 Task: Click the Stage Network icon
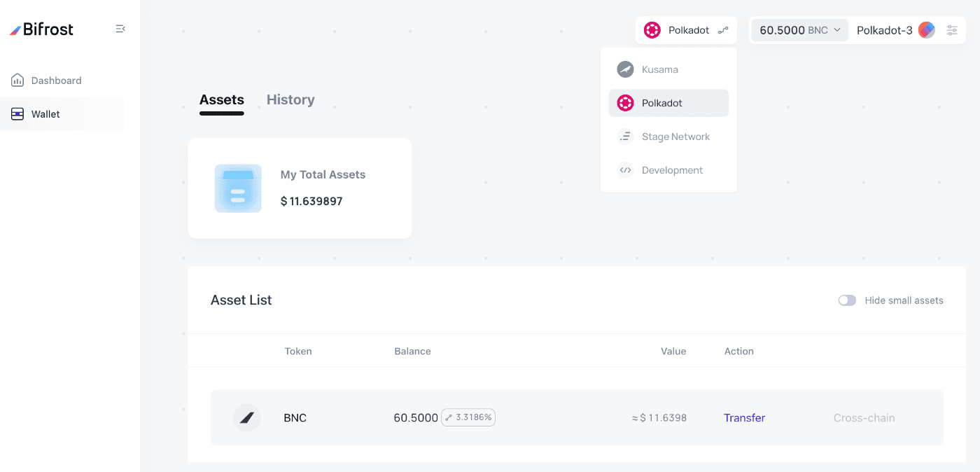coord(625,137)
